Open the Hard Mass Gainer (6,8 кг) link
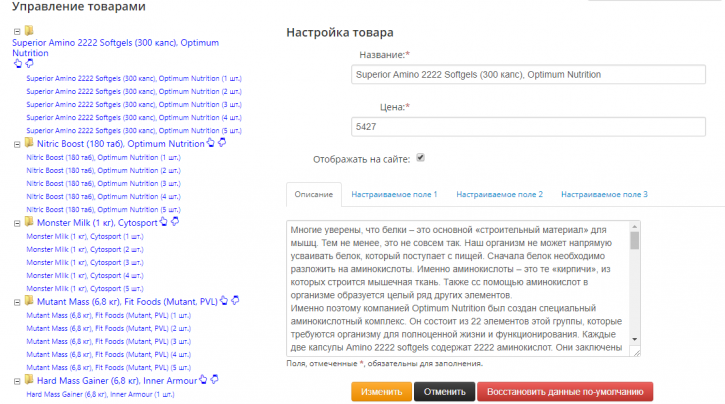 117,381
